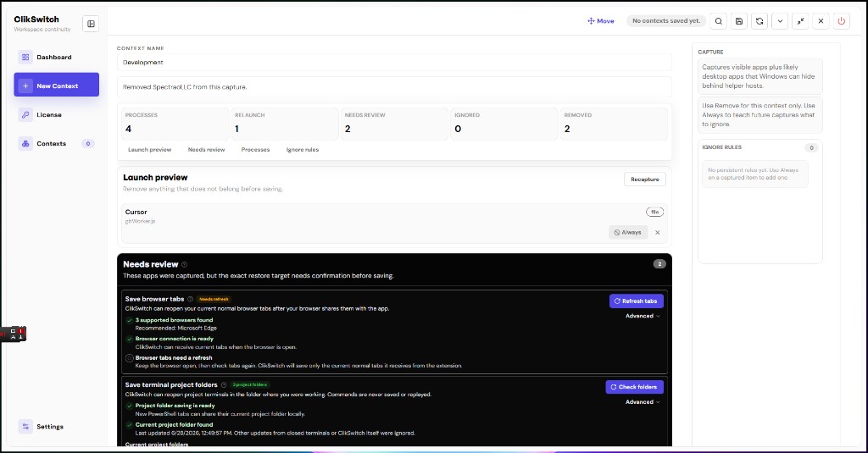Switch to the Launch preview tab

coord(149,149)
